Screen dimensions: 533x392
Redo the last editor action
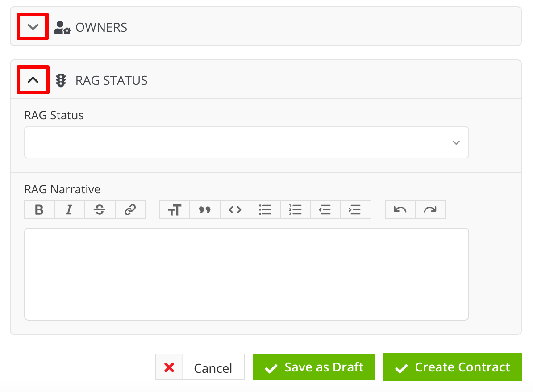coord(430,209)
